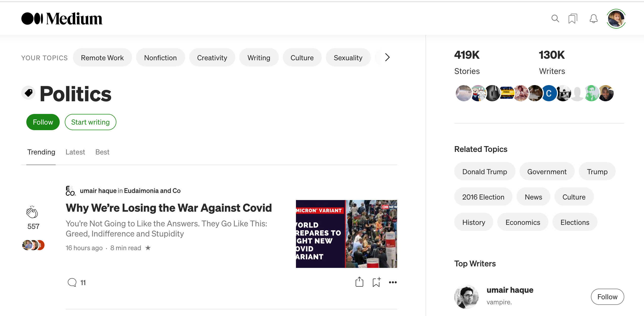Share the Covid story
644x316 pixels.
click(359, 282)
